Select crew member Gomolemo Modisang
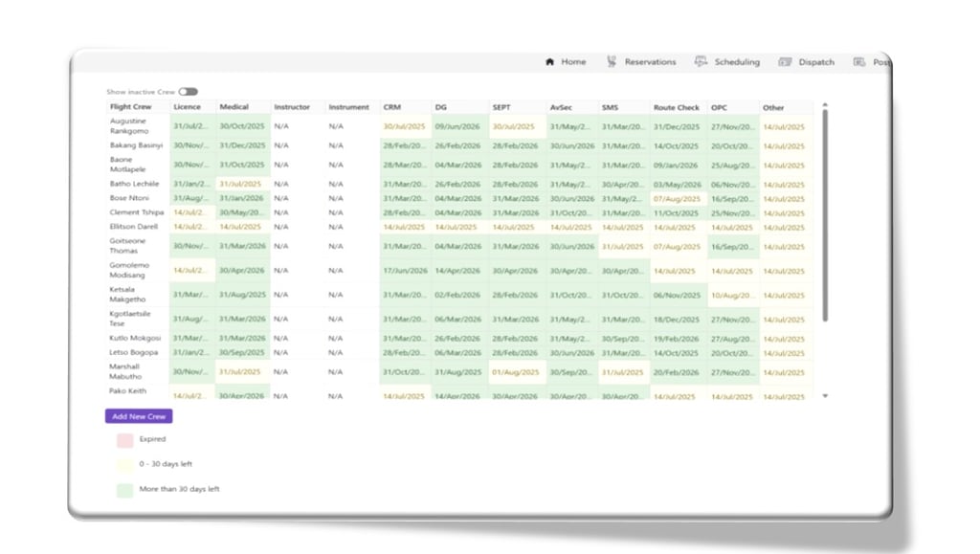This screenshot has width=980, height=554. pos(129,270)
